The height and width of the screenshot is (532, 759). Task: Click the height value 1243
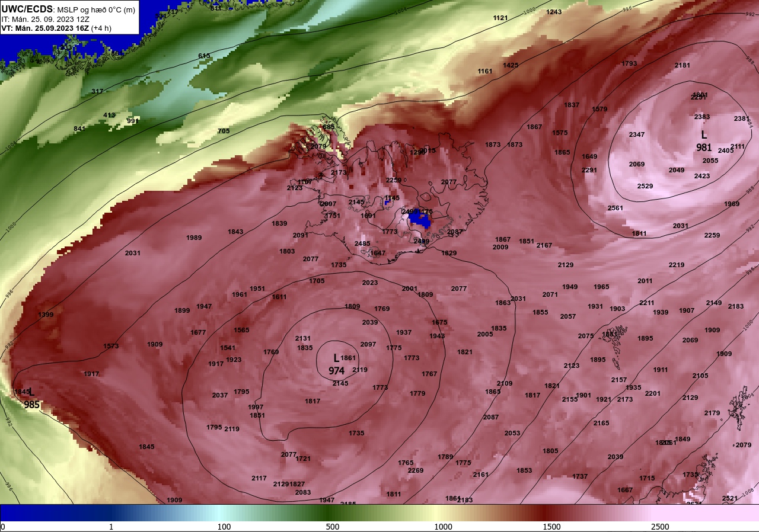click(x=554, y=12)
